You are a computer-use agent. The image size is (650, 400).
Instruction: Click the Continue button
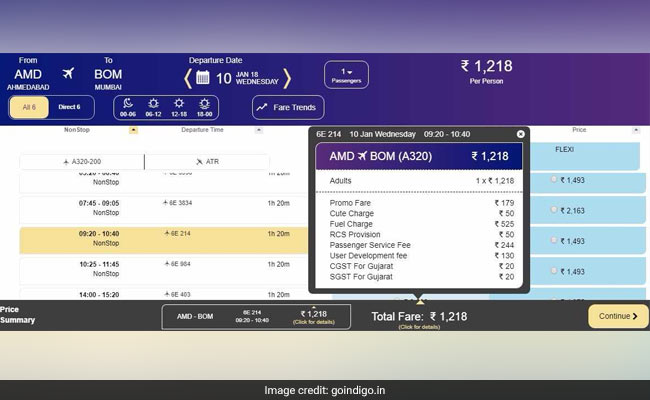click(618, 316)
